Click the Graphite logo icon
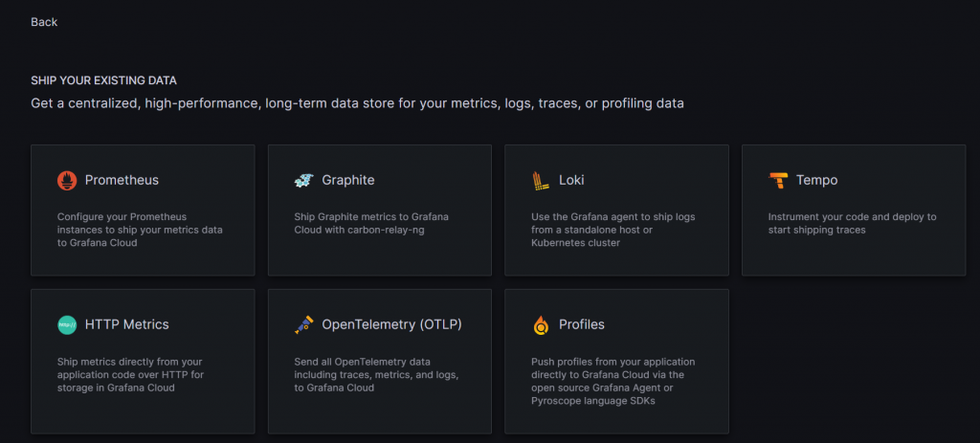The height and width of the screenshot is (443, 980). click(x=303, y=180)
